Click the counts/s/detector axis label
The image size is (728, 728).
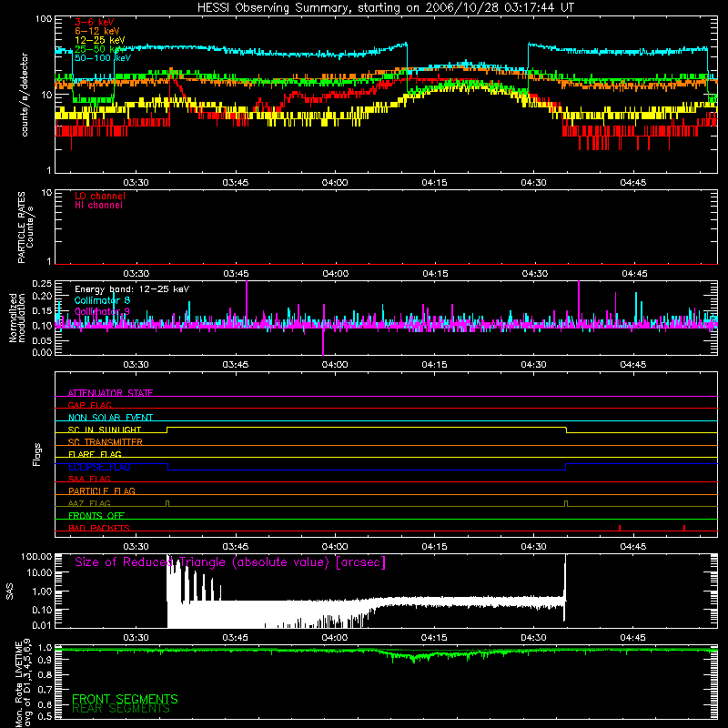coord(25,95)
